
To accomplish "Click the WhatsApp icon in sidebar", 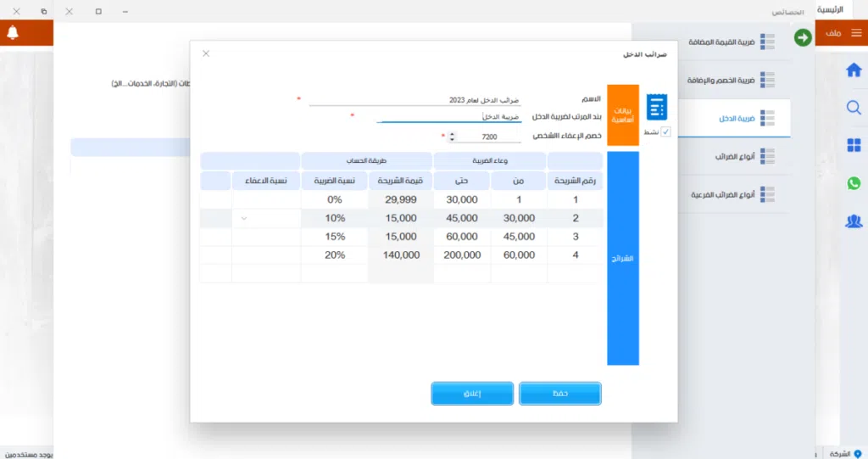I will tap(854, 183).
